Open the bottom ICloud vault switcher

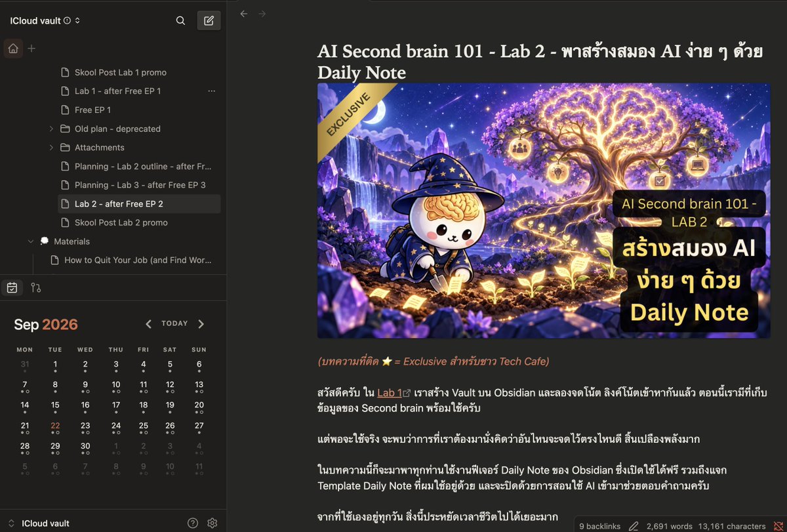click(x=39, y=523)
